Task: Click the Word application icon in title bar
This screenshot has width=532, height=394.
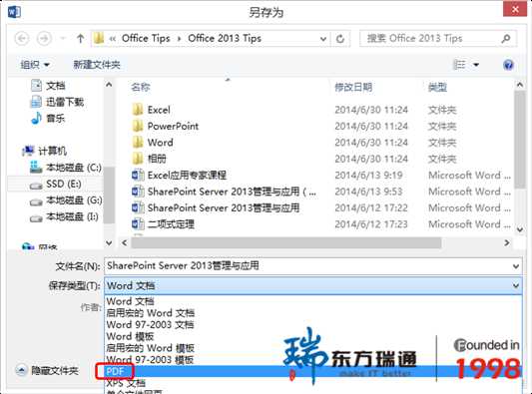Action: (x=14, y=12)
